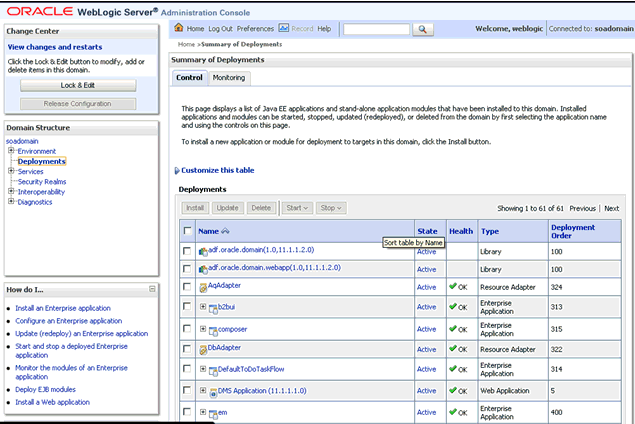Image resolution: width=635 pixels, height=424 pixels.
Task: Click the adf.oracle.domain(1.0,11.1.1.2.0) library icon
Action: point(203,251)
